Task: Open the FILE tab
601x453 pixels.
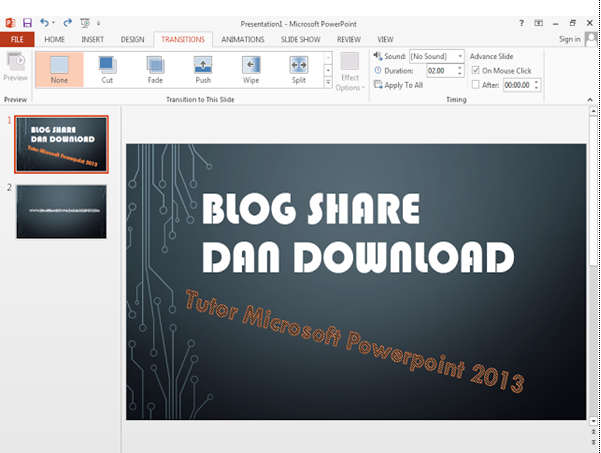Action: pyautogui.click(x=17, y=39)
